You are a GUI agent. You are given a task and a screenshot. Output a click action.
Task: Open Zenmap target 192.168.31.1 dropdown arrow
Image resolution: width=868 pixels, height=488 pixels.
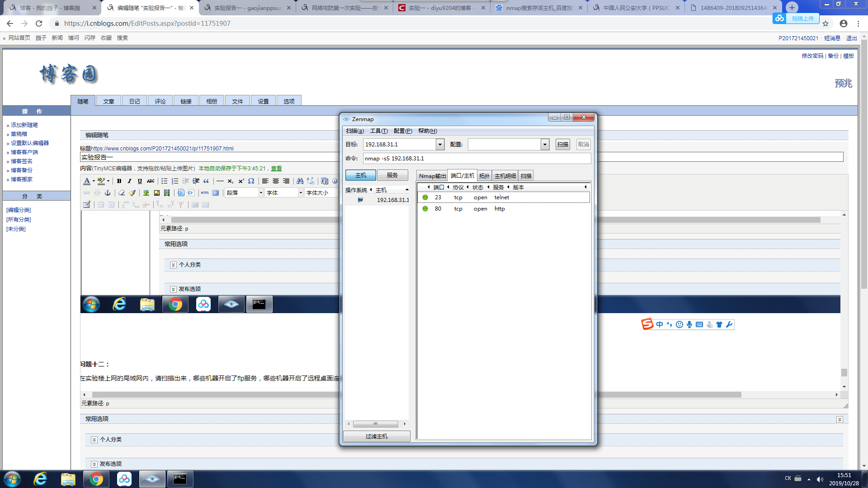point(439,145)
